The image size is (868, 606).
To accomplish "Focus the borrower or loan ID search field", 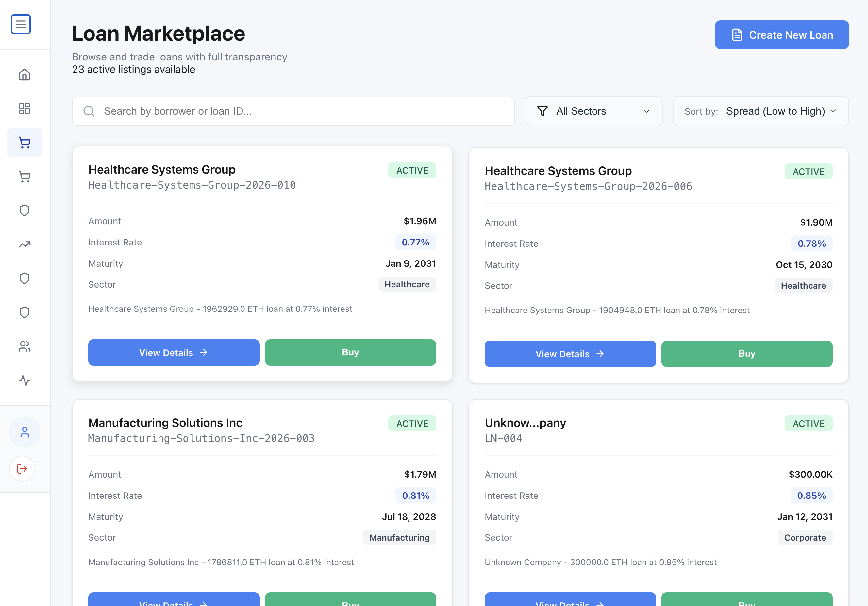I will pyautogui.click(x=293, y=111).
